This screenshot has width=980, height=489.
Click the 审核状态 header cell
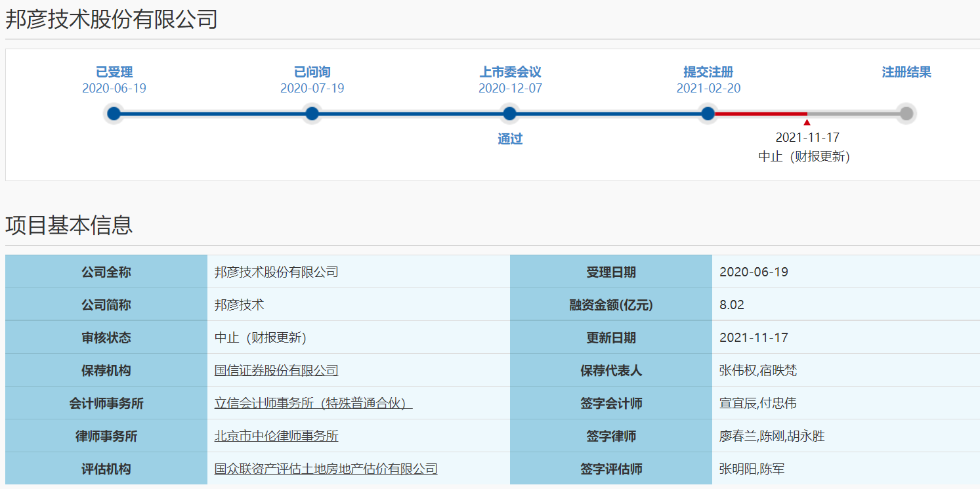point(106,337)
